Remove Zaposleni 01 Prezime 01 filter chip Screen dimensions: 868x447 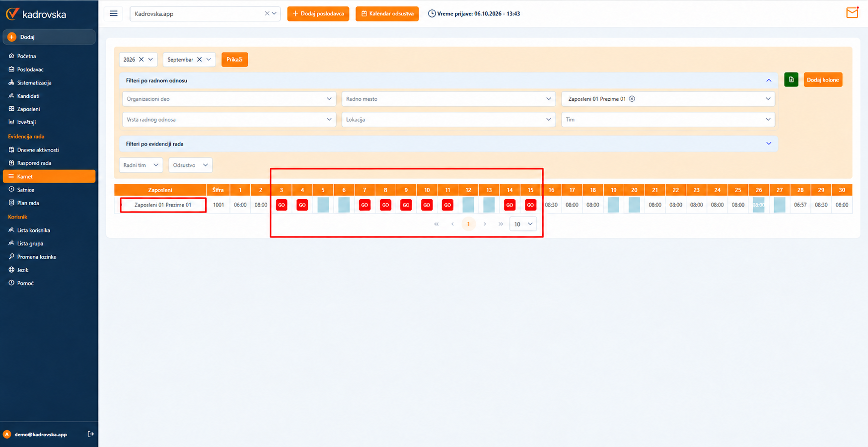632,99
